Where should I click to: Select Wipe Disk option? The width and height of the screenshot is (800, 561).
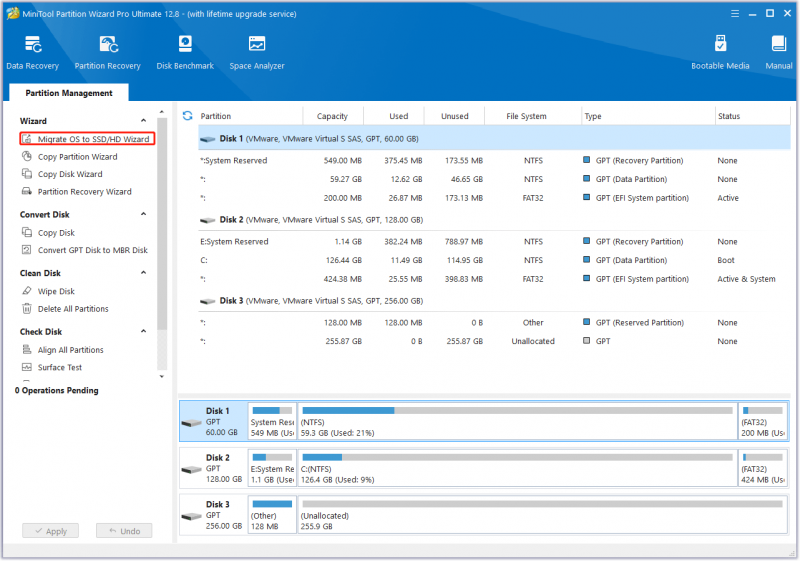click(56, 291)
